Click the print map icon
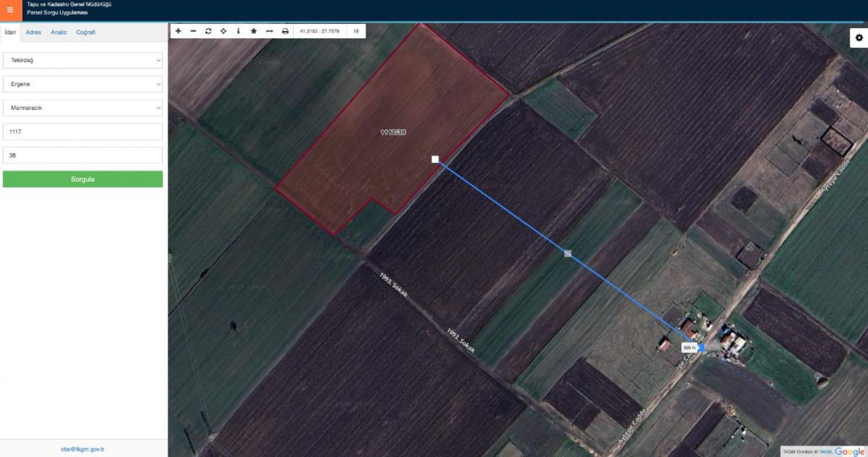 pos(285,31)
